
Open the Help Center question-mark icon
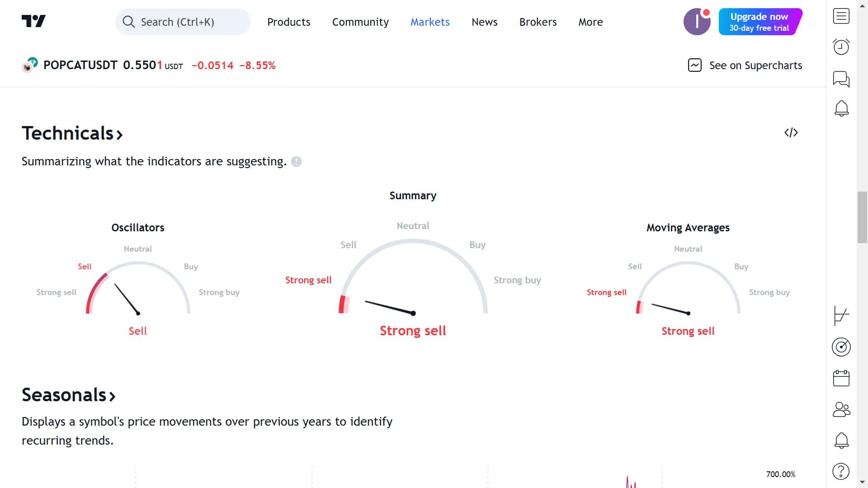(x=841, y=471)
